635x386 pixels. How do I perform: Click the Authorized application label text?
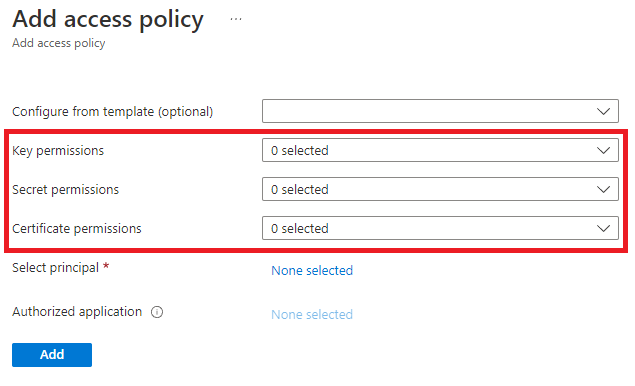coord(77,312)
